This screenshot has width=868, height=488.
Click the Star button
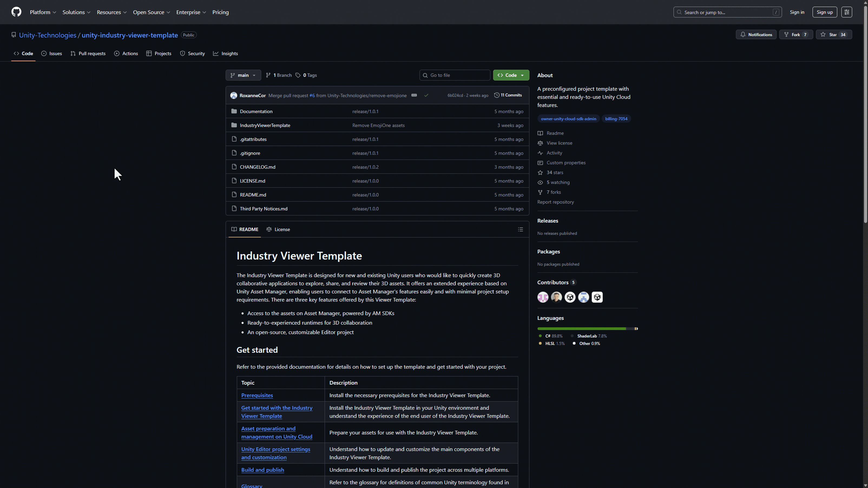(834, 35)
